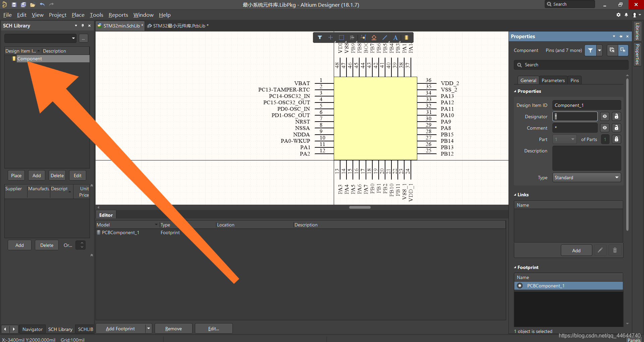Toggle Comment visibility eye icon

click(x=605, y=128)
